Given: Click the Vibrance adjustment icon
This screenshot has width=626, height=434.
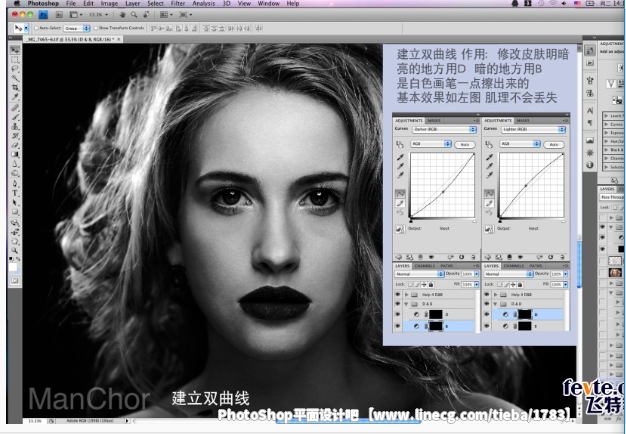Looking at the screenshot, I should pyautogui.click(x=611, y=83).
